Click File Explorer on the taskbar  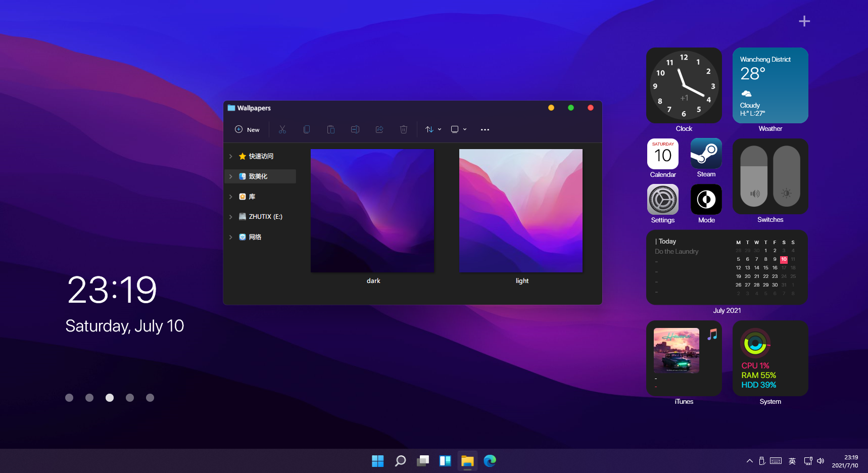467,461
